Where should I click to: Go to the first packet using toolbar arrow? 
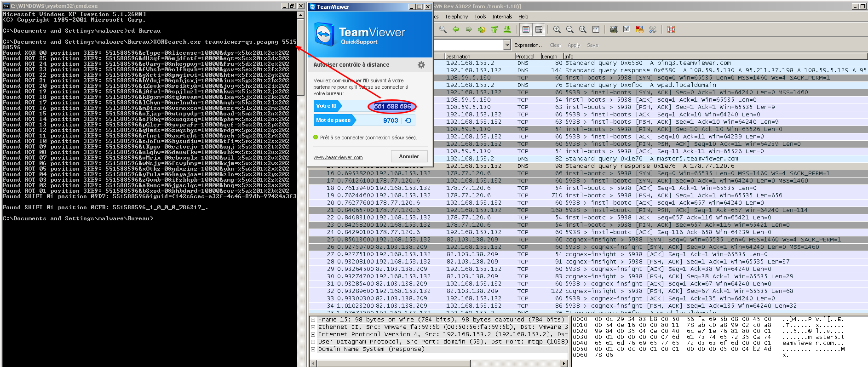494,29
